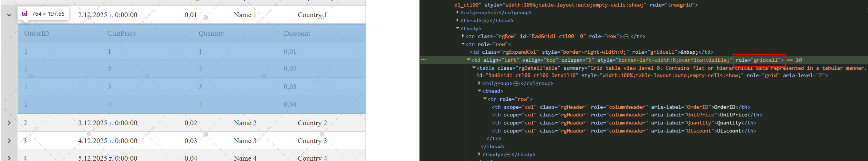Expand the Name 3 grid row

tap(9, 141)
